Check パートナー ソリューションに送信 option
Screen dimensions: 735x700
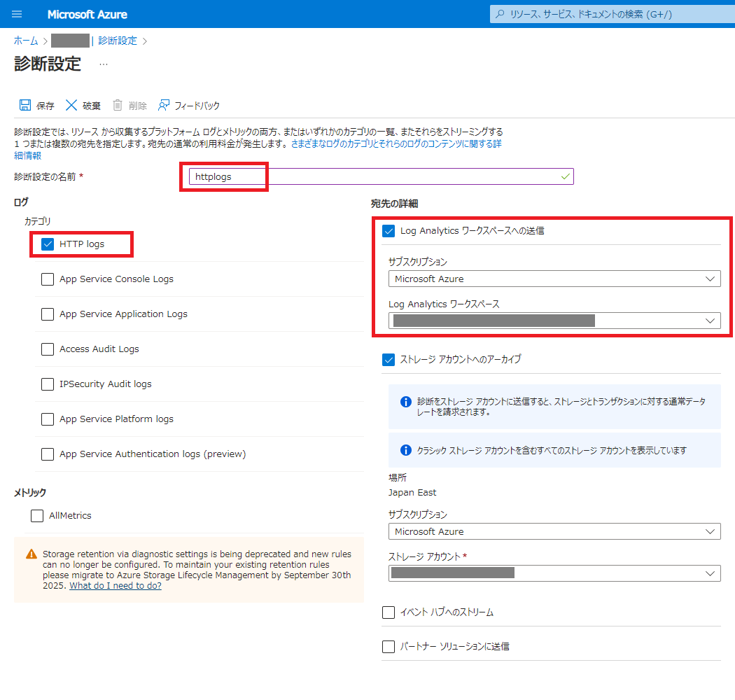point(388,647)
